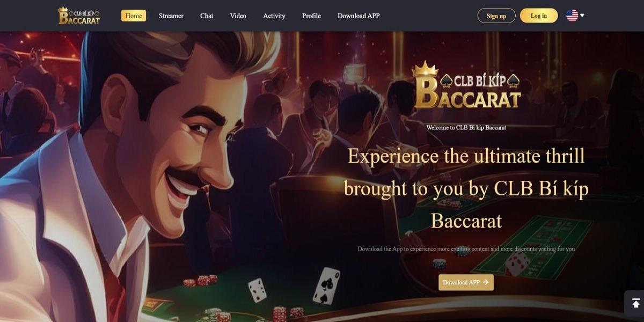Click the gold Download APP hero button

click(466, 282)
